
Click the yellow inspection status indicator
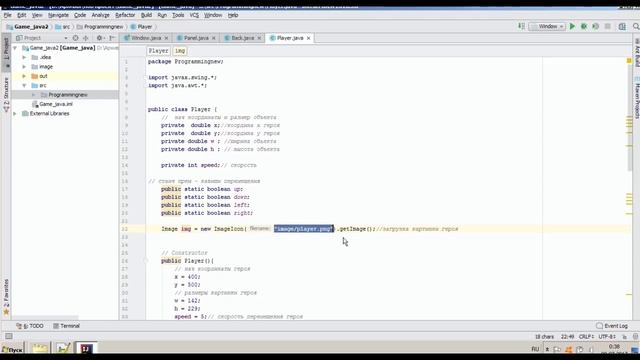[629, 61]
